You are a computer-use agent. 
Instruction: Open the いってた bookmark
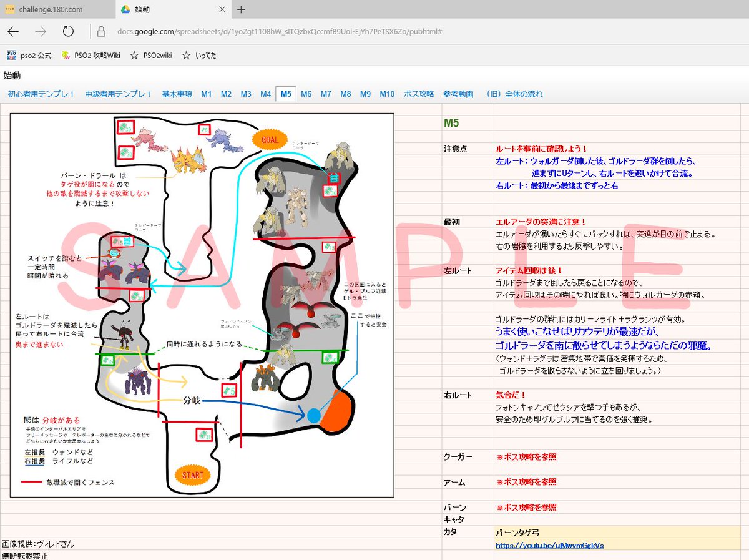[x=199, y=56]
